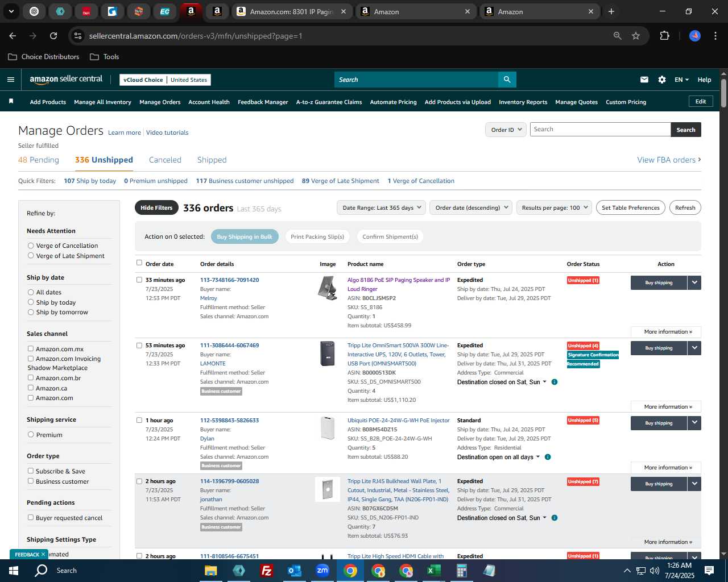
Task: Switch to the Canceled tab
Action: point(165,160)
